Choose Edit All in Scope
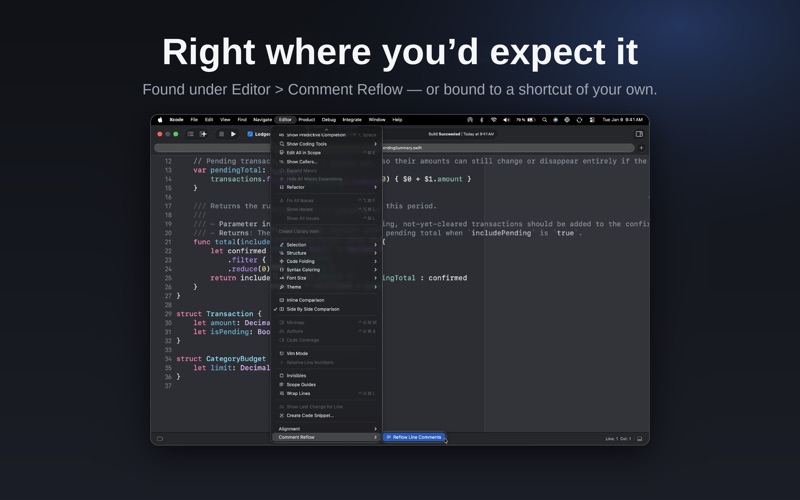Viewport: 800px width, 500px height. coord(327,153)
